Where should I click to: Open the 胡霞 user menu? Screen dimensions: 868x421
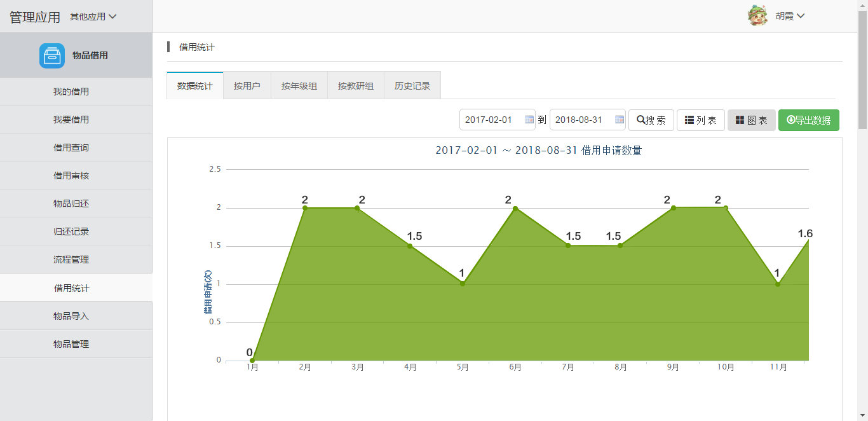[790, 16]
